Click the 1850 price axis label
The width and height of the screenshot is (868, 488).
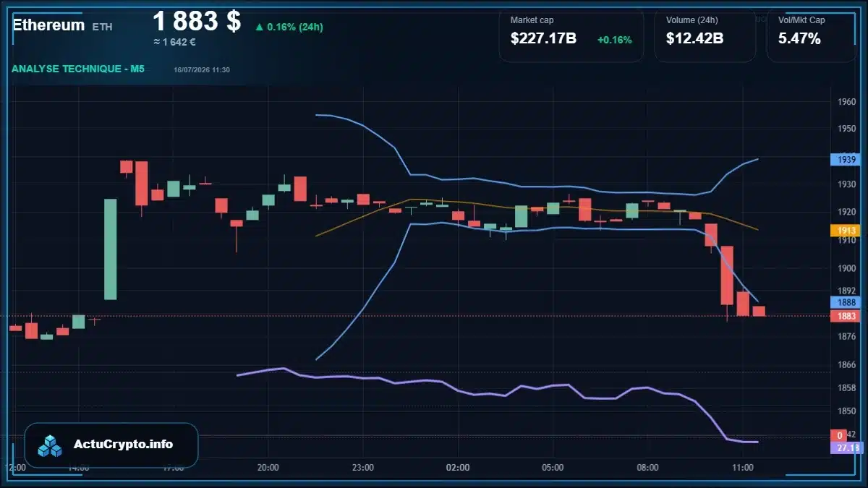(847, 411)
